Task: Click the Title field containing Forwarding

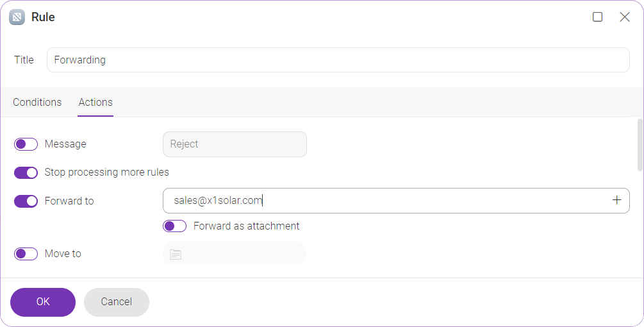Action: [338, 60]
